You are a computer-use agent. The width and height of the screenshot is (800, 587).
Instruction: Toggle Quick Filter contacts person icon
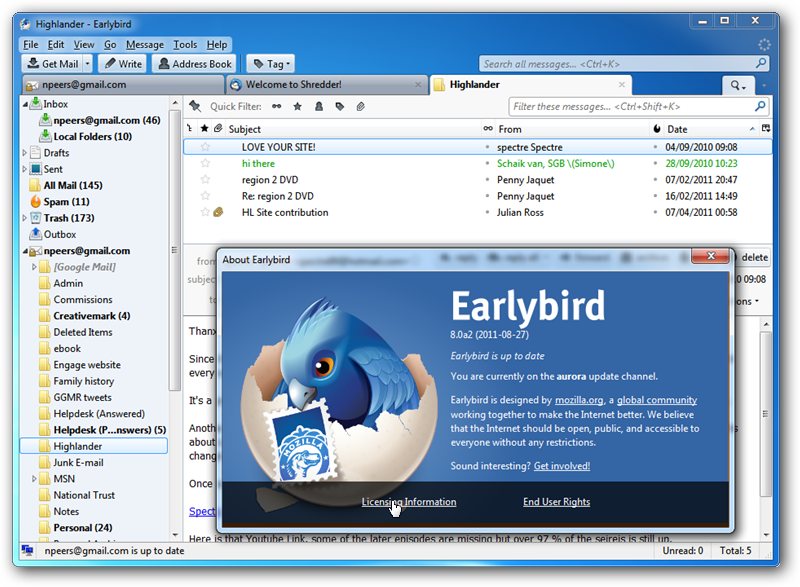[319, 106]
